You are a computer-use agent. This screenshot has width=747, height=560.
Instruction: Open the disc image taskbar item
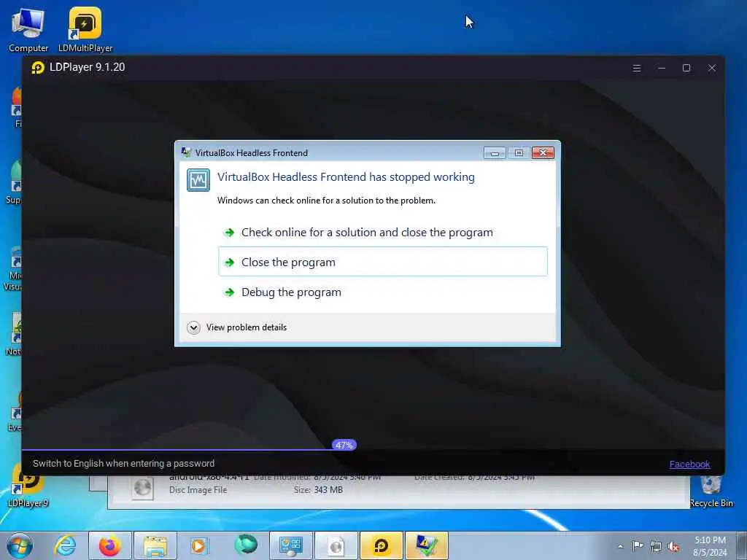pyautogui.click(x=336, y=545)
